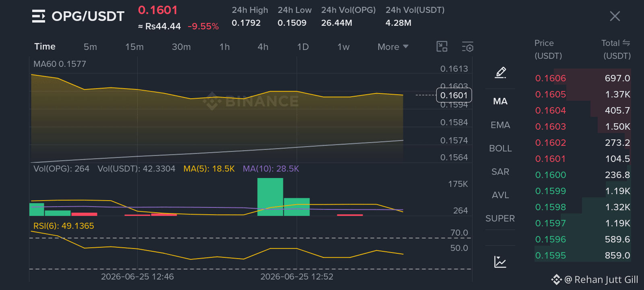Click ask price 0.1602

point(550,143)
